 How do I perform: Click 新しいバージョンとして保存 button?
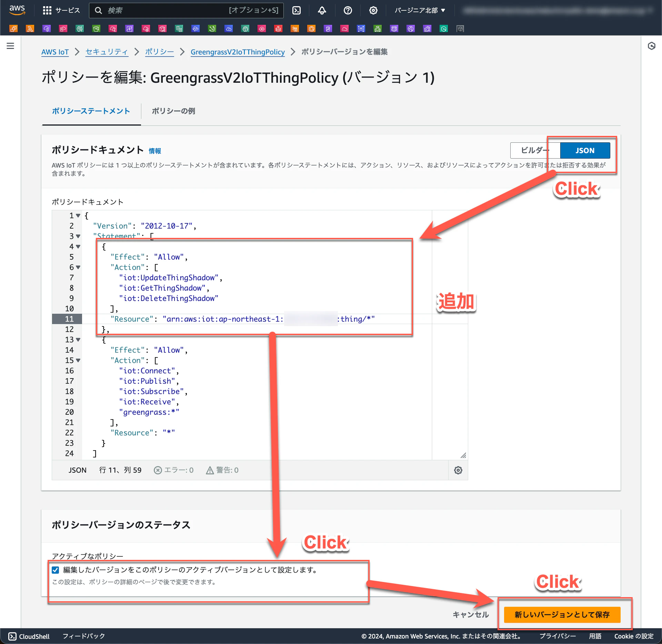562,615
